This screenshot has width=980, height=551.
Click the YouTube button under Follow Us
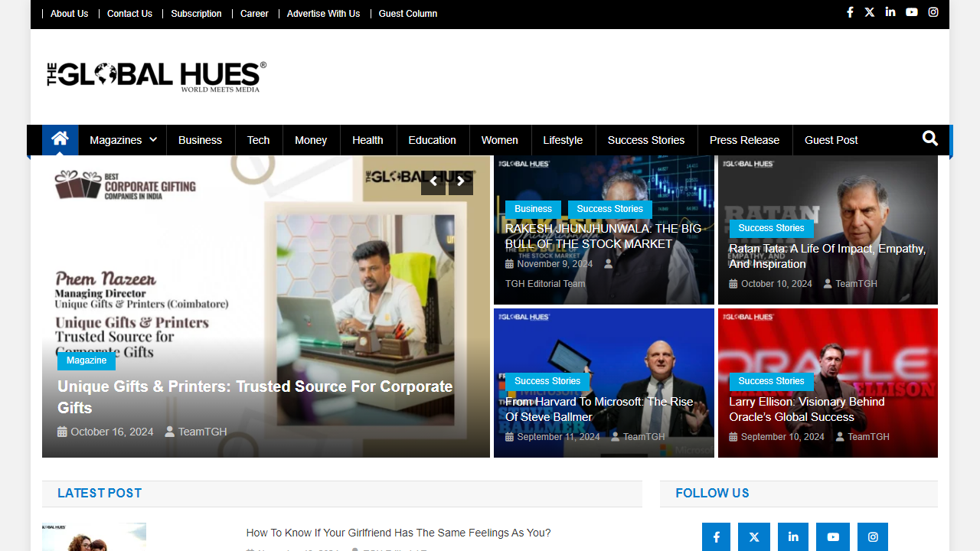(833, 536)
